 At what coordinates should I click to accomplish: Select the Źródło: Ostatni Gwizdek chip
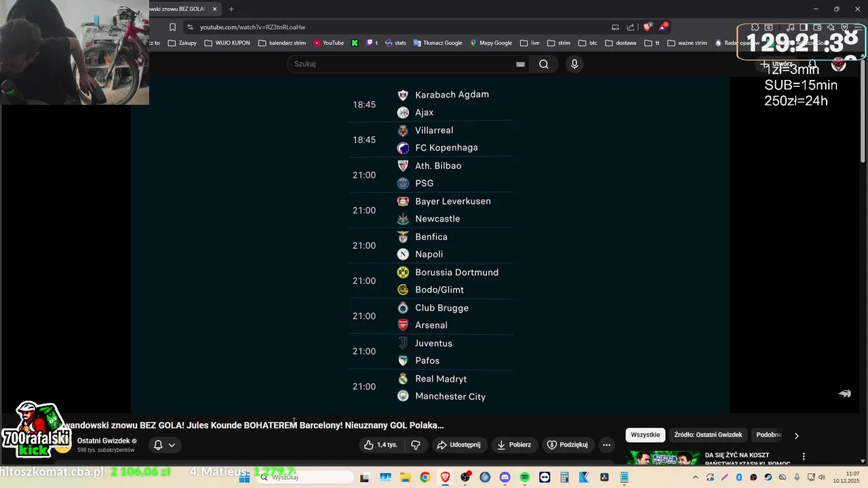click(x=708, y=434)
